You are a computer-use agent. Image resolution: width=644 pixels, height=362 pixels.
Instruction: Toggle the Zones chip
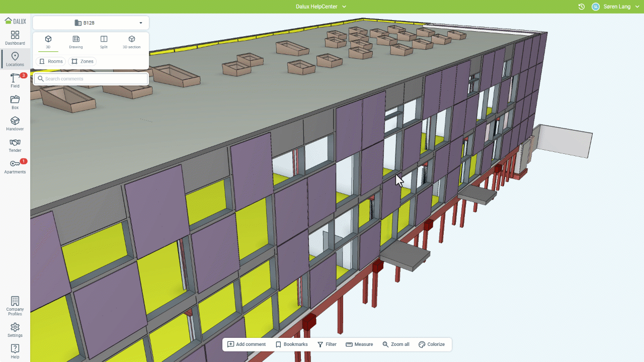pyautogui.click(x=83, y=61)
